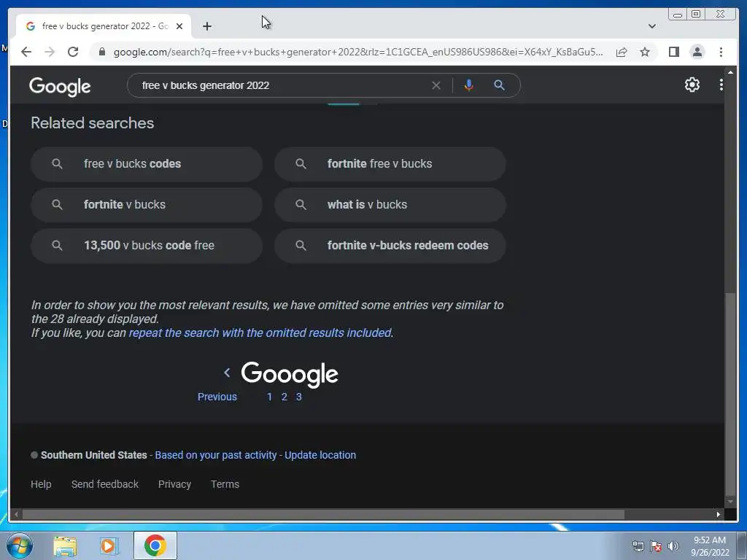Open Chrome's three-dot menu

(x=721, y=52)
